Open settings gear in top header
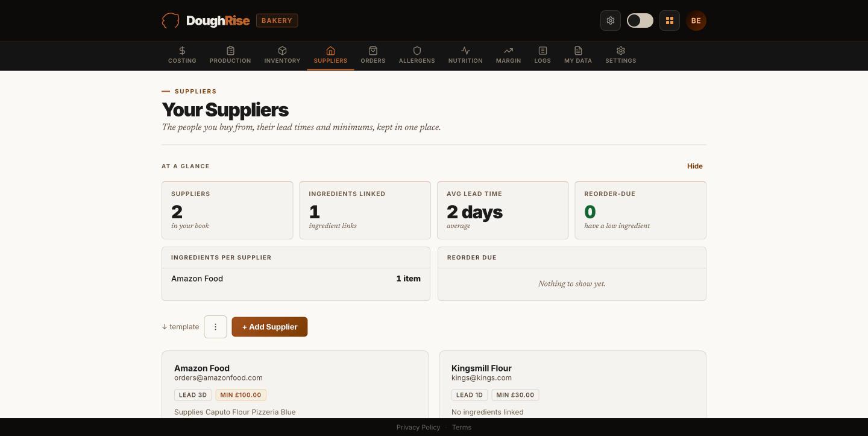 tap(611, 21)
